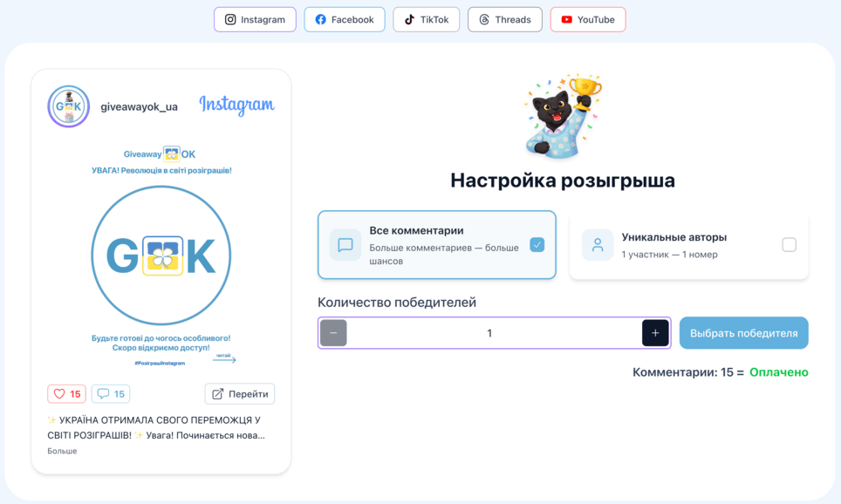Viewport: 841px width, 504px height.
Task: Click the post caption text about УКРАЇНА
Action: click(x=156, y=427)
